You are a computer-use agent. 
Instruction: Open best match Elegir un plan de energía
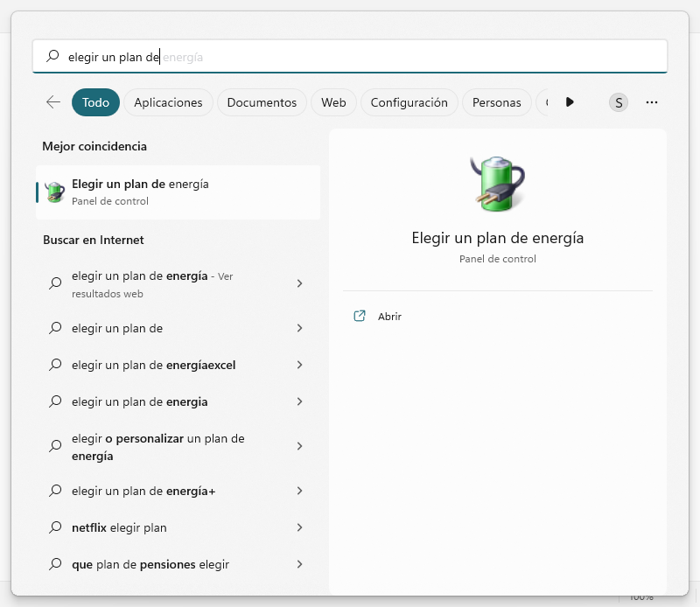178,192
